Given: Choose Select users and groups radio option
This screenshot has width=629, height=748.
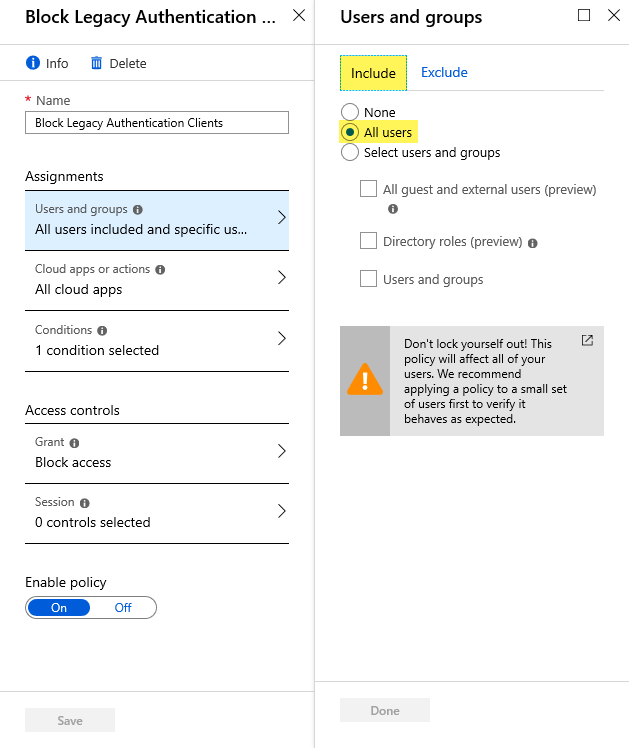Looking at the screenshot, I should (350, 152).
